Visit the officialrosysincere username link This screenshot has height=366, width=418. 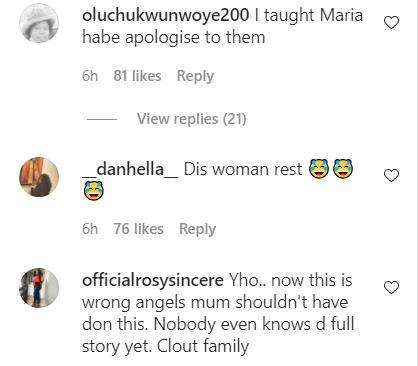click(x=153, y=280)
